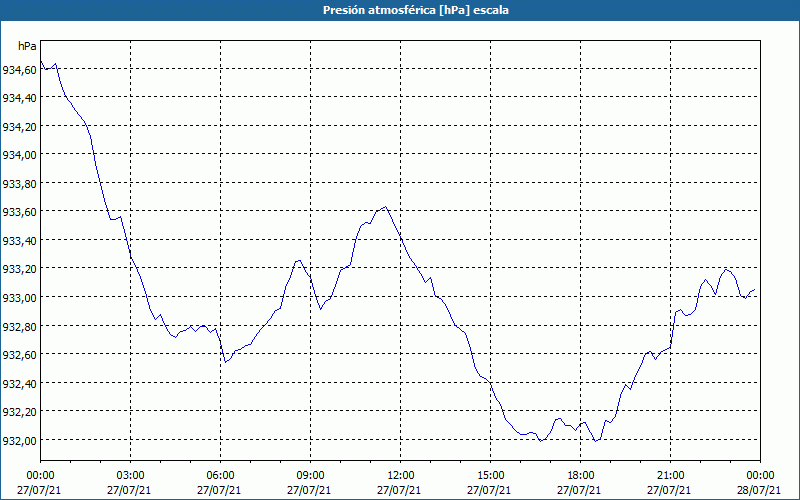Click the 03:00 time axis label
Image resolution: width=800 pixels, height=500 pixels.
coord(131,476)
